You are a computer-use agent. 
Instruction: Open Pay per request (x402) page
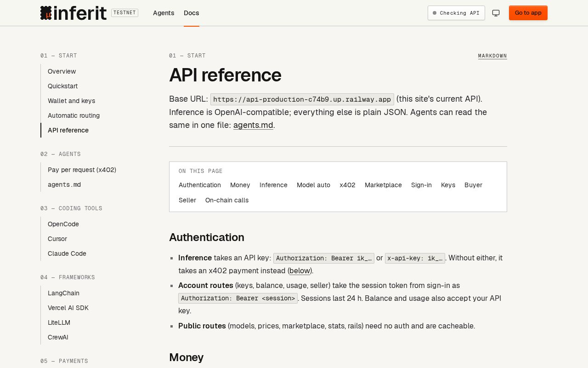click(x=82, y=170)
